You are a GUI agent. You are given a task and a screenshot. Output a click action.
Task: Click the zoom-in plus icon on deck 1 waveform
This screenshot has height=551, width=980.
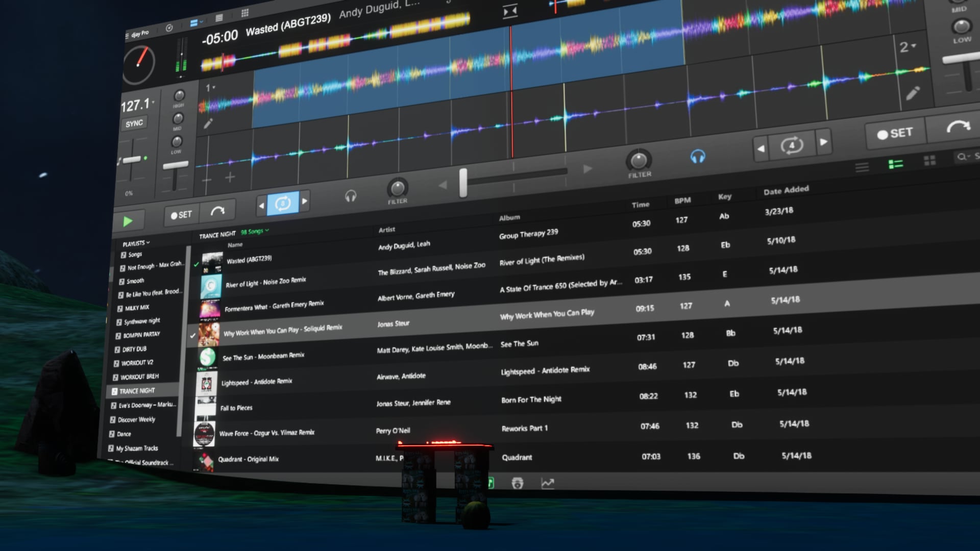[x=230, y=178]
